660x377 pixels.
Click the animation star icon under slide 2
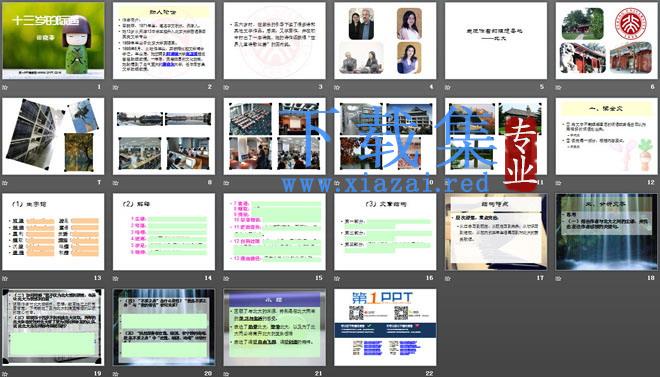(116, 88)
